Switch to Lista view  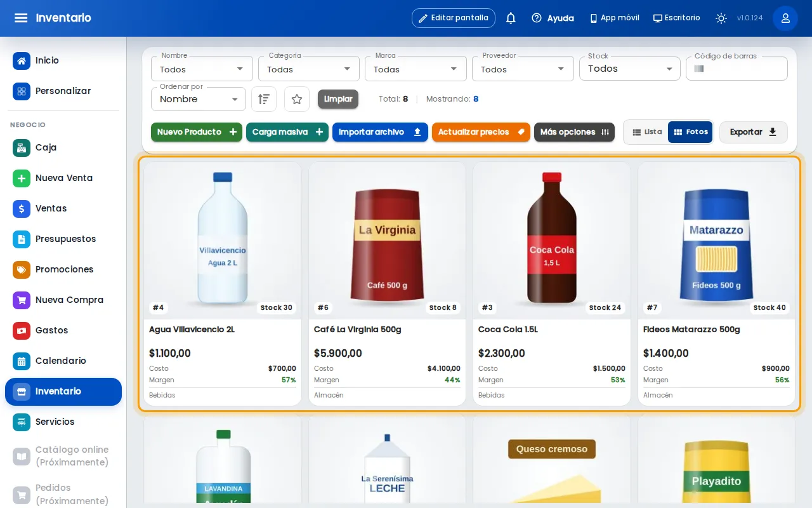[647, 132]
